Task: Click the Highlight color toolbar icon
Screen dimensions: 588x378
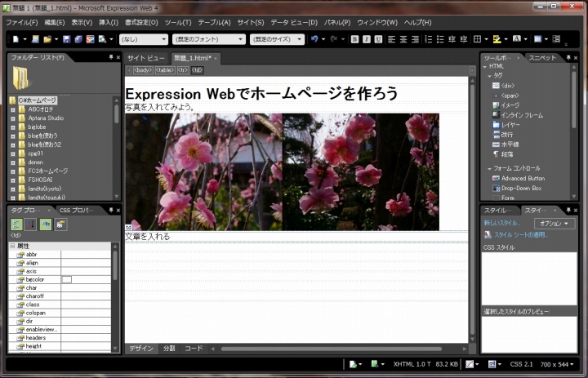Action: [x=497, y=39]
